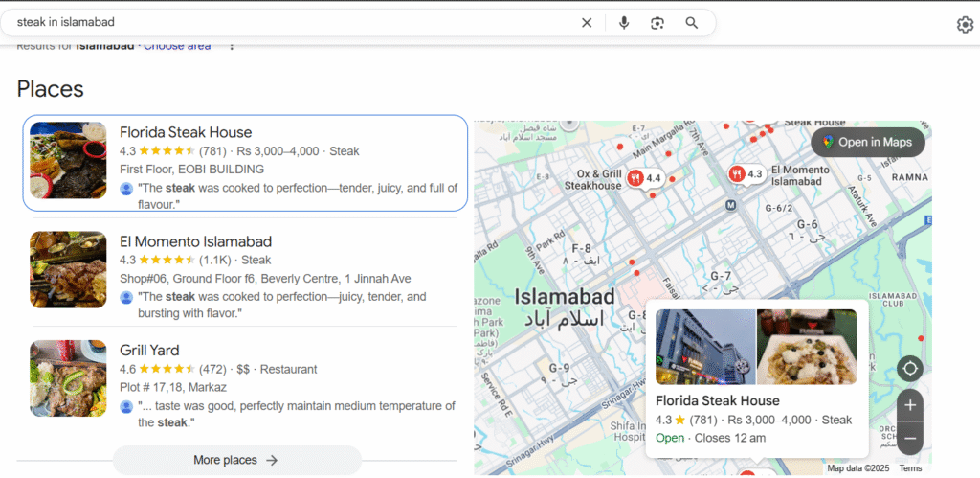This screenshot has height=478, width=980.
Task: Open the three-dot results options menu
Action: tap(231, 46)
